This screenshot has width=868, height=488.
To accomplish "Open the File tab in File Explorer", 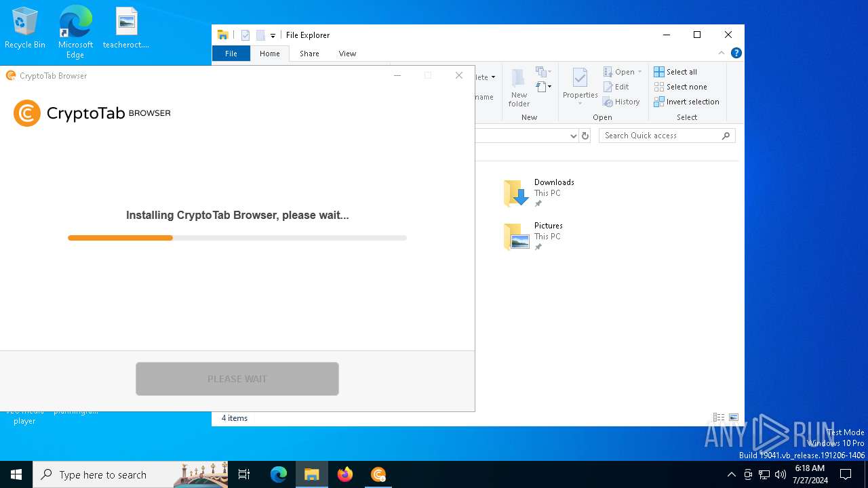I will click(231, 54).
